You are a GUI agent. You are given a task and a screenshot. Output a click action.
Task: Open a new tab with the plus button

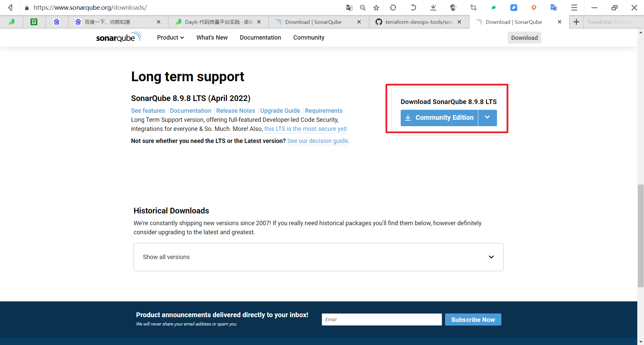(576, 22)
